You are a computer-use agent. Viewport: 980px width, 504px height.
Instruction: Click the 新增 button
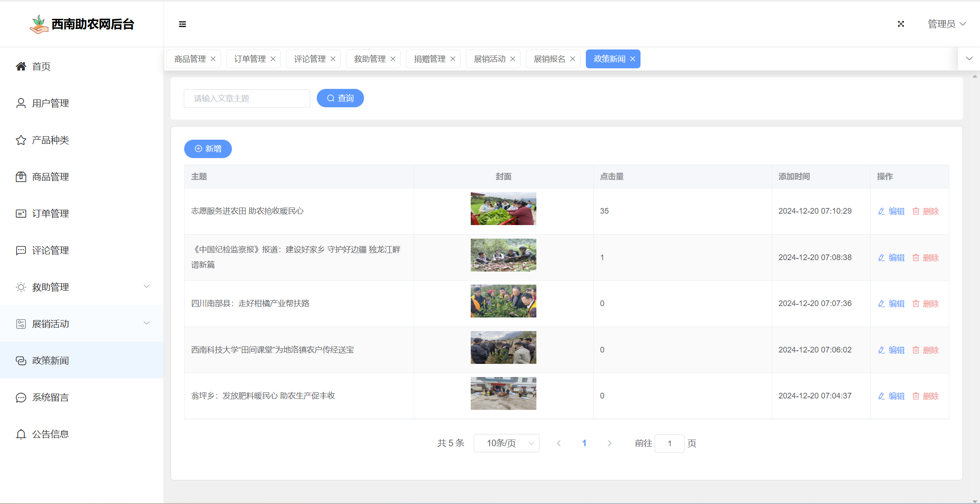click(208, 149)
